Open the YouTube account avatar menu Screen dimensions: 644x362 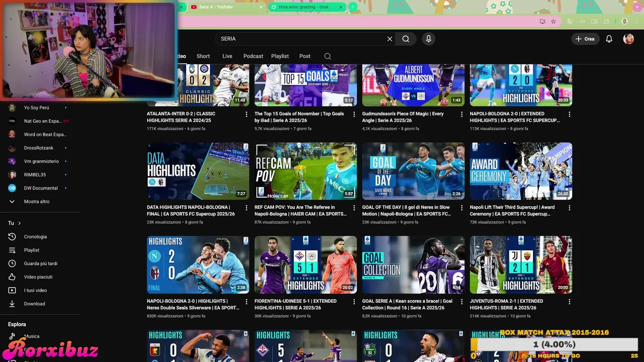628,39
